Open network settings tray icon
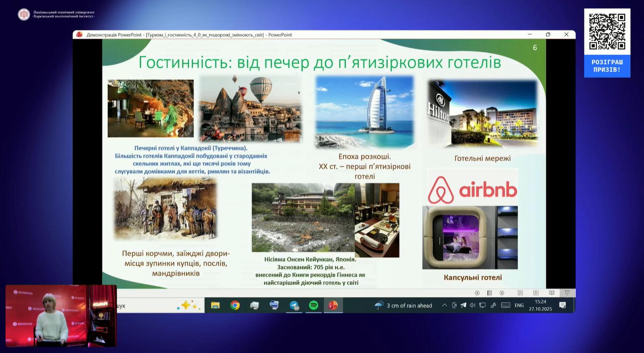 pos(482,305)
